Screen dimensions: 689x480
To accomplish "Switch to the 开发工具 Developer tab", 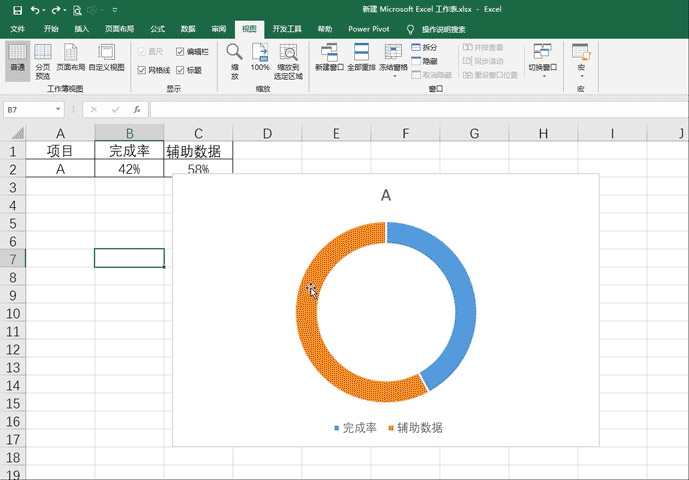I will coord(287,29).
